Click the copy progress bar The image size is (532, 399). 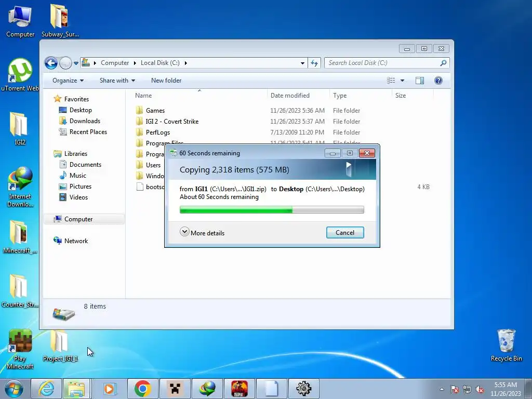tap(272, 210)
